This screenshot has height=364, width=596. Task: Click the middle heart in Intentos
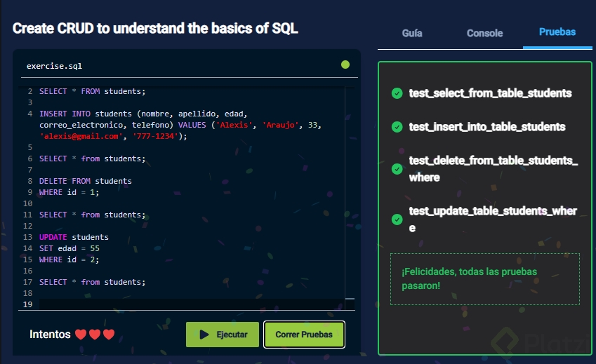pyautogui.click(x=94, y=335)
